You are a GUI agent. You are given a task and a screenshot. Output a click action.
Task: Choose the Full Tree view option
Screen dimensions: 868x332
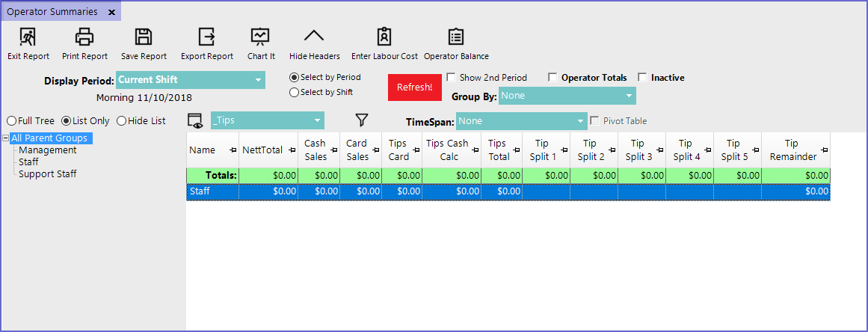(x=12, y=121)
